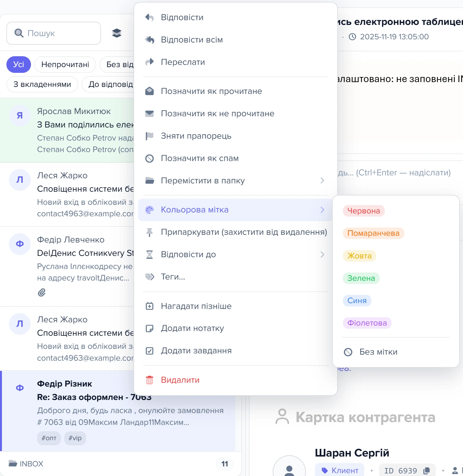Expand the Перемістити в папку submenu chevron
This screenshot has width=463, height=476.
(x=323, y=180)
